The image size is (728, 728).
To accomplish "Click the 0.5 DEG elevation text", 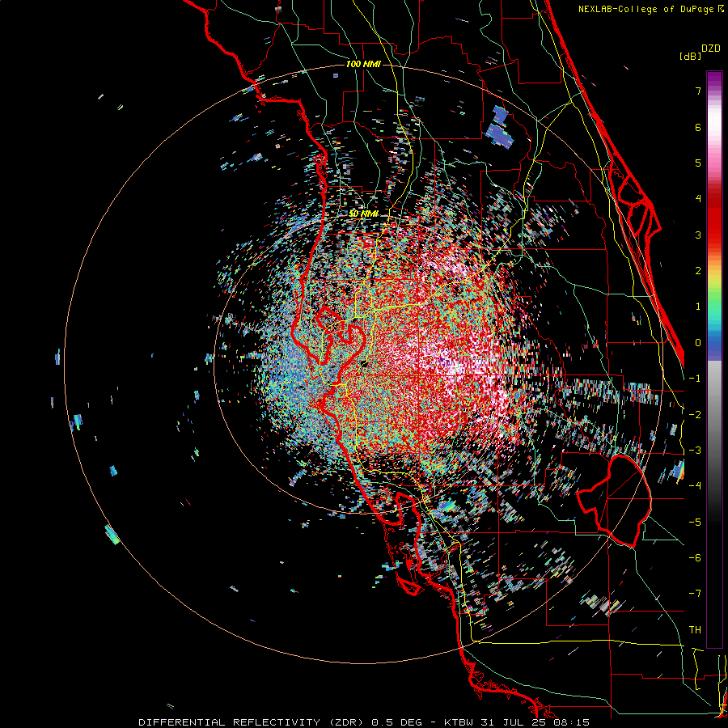I will [x=396, y=722].
